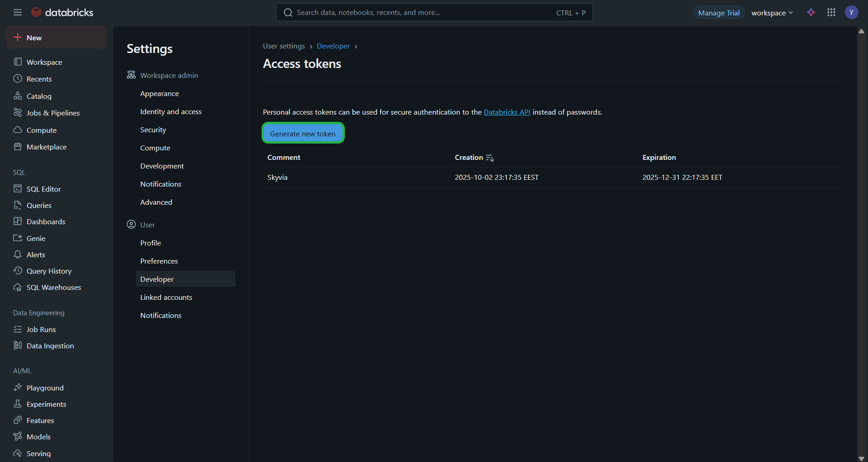Image resolution: width=868 pixels, height=462 pixels.
Task: Follow the Databricks API link
Action: pyautogui.click(x=506, y=112)
